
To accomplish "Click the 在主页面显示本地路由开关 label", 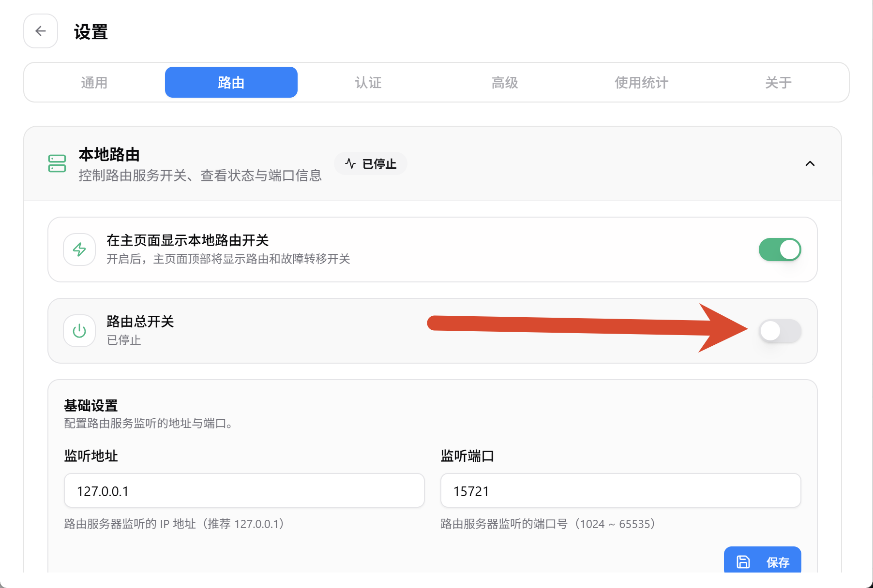I will coord(188,240).
